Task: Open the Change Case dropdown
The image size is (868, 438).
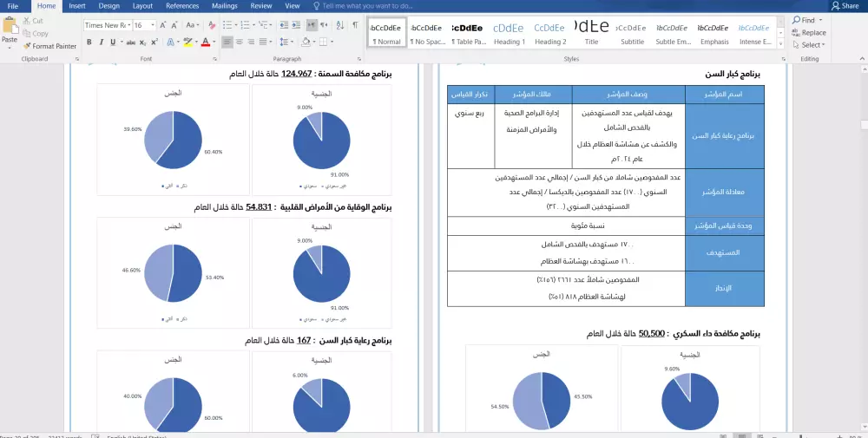Action: pos(193,25)
